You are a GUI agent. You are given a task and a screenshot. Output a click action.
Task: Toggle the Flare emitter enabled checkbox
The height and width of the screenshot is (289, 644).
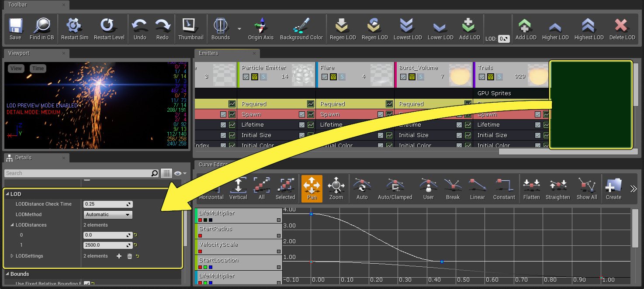[324, 77]
